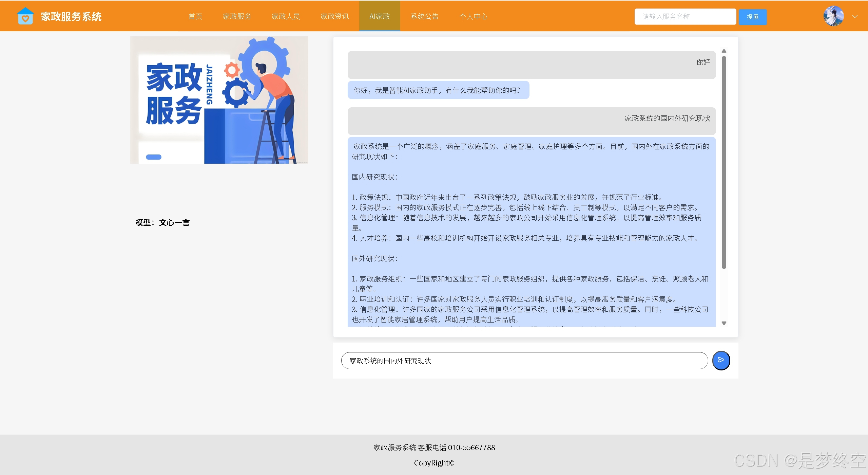Go to 家政服务 page
Screen dimensions: 868x475
coord(237,16)
